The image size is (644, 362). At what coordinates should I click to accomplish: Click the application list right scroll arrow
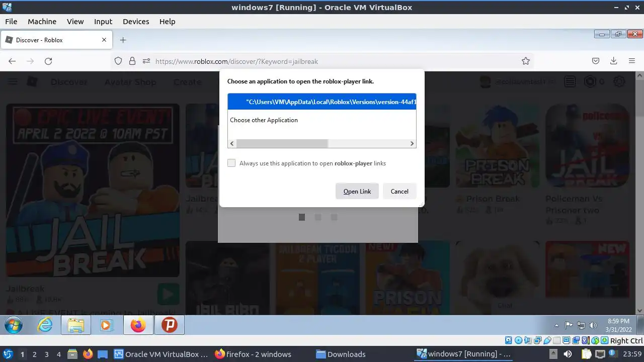[x=412, y=143]
